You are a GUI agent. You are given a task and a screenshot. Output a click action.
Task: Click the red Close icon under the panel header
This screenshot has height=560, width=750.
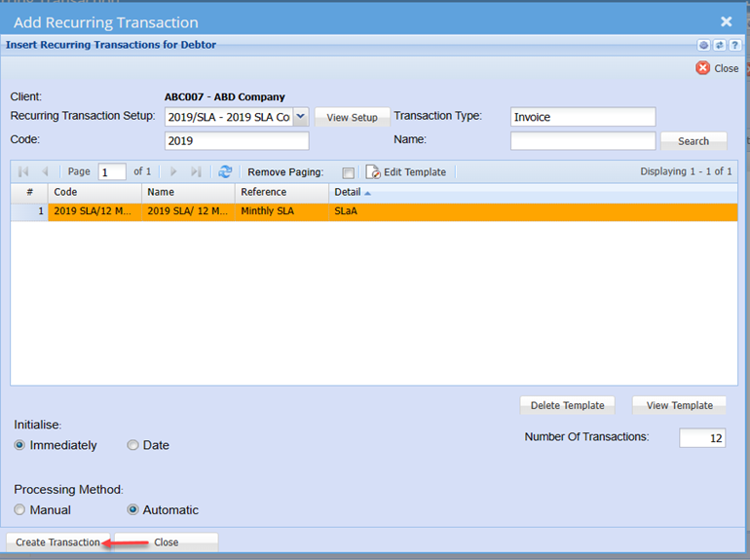(x=703, y=68)
